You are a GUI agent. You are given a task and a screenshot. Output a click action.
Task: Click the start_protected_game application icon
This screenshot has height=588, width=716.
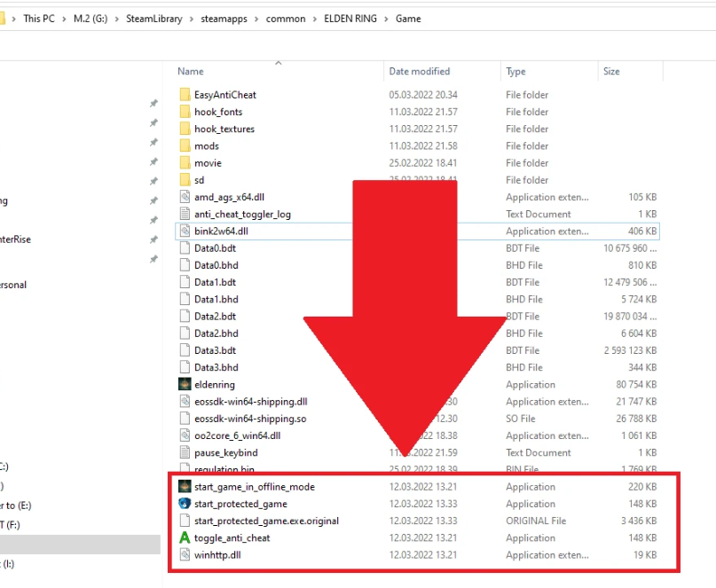(185, 504)
